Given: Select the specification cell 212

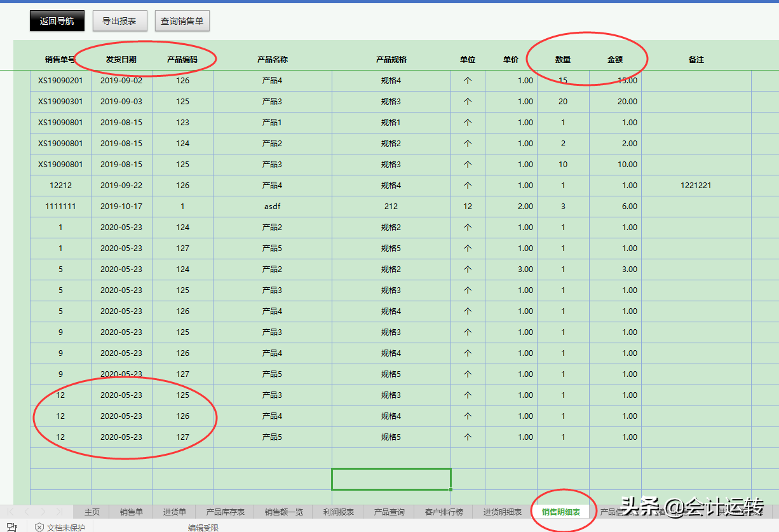Looking at the screenshot, I should point(391,207).
